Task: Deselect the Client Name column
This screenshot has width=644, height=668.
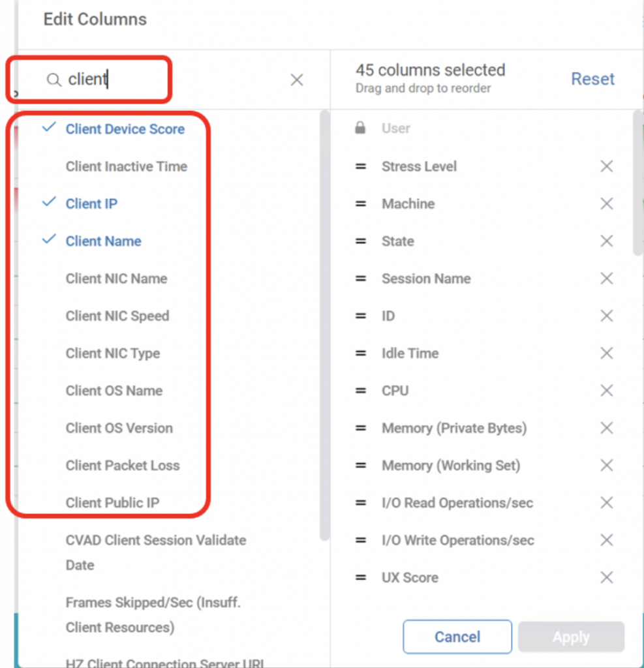Action: pos(103,241)
